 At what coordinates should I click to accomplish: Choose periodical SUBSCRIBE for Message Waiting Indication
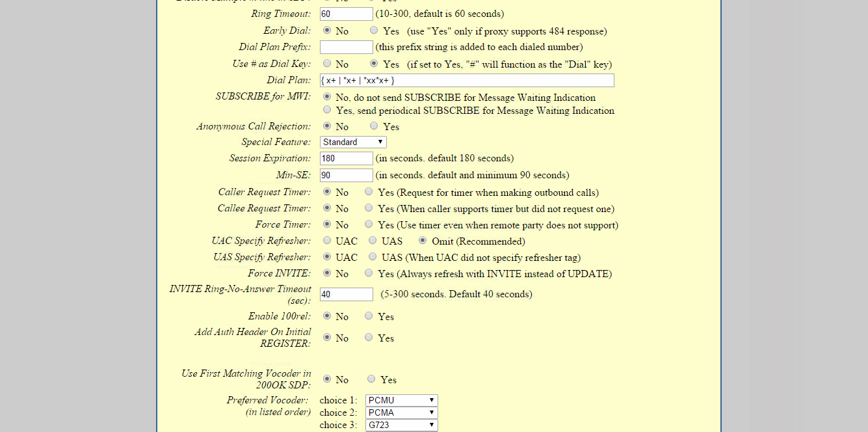click(326, 110)
